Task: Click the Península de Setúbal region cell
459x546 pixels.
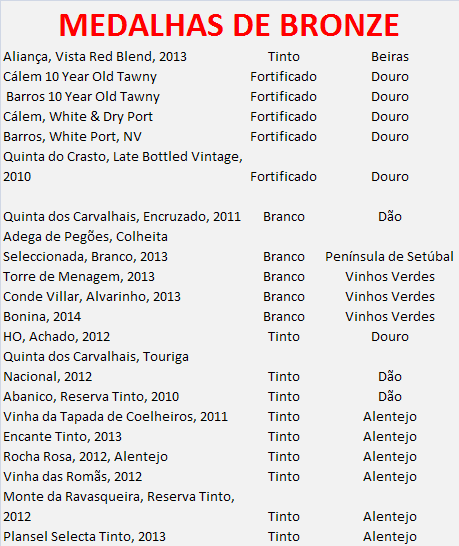Action: (389, 257)
